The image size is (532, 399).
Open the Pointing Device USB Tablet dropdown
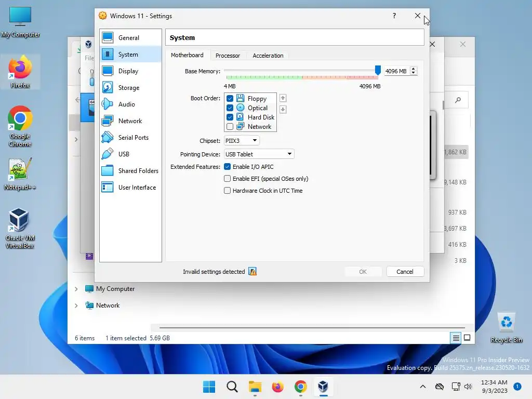point(259,154)
